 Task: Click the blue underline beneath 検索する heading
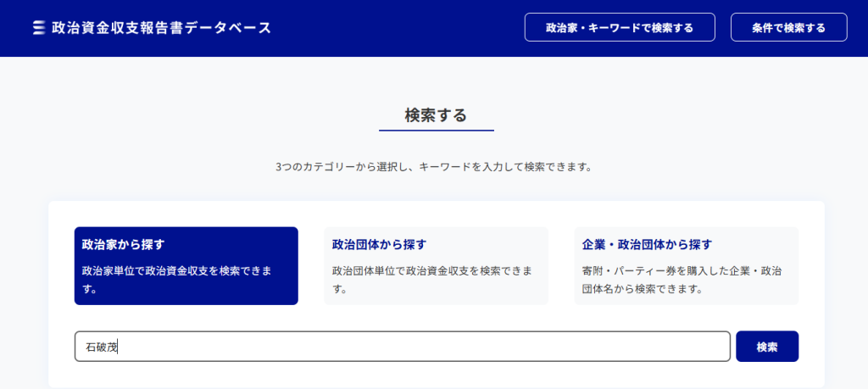(x=436, y=131)
